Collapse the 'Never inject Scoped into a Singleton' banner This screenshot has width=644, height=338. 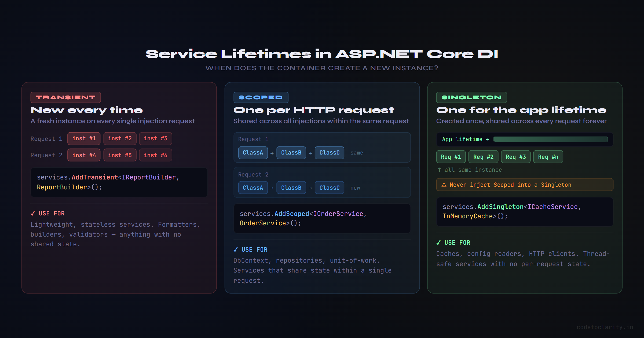coord(524,185)
